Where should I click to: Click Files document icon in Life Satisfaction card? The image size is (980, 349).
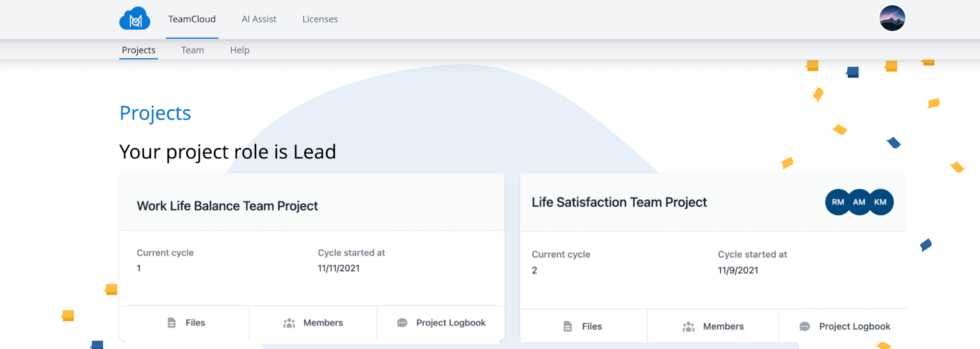coord(567,326)
